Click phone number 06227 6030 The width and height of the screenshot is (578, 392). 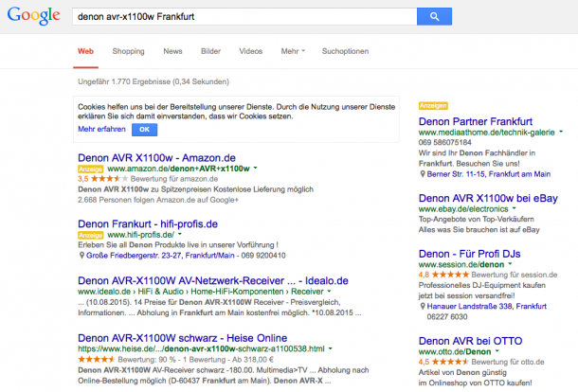pyautogui.click(x=447, y=317)
